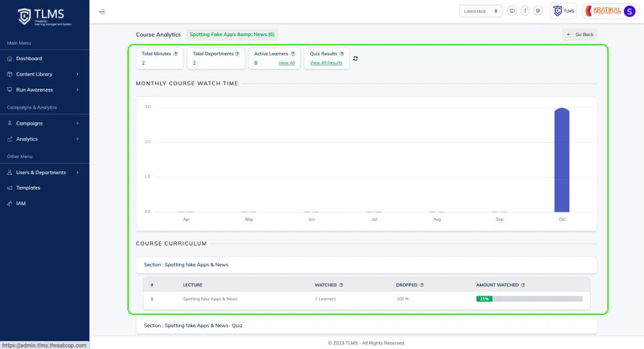Open Templates in the sidebar
This screenshot has height=349, width=644.
(28, 188)
